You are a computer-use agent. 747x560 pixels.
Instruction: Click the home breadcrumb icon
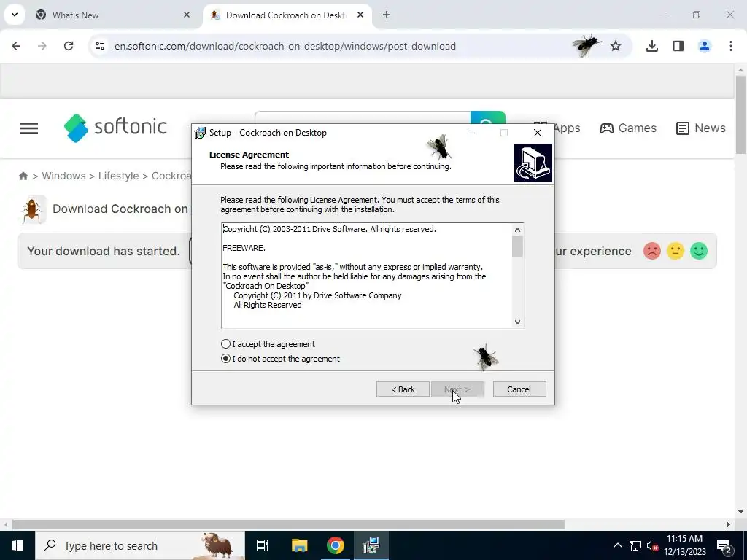click(23, 176)
